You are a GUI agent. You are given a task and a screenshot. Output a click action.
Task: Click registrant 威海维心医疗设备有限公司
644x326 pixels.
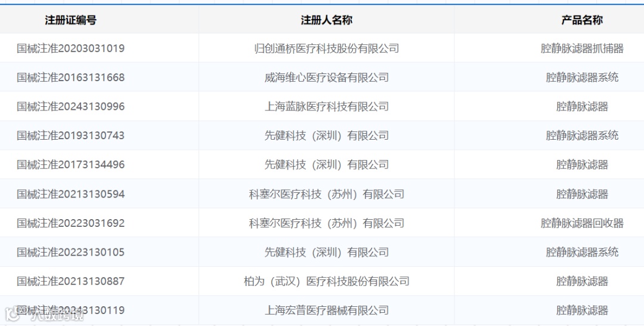click(327, 77)
